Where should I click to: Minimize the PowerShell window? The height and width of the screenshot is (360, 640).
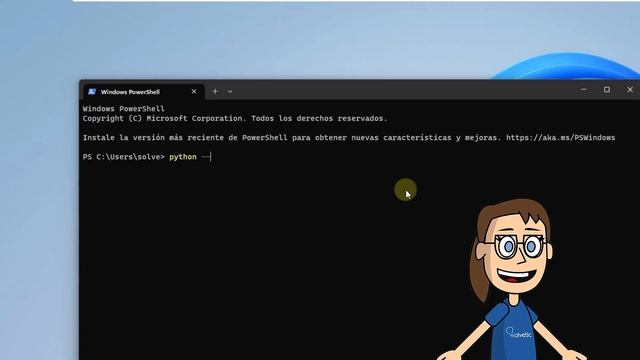[584, 89]
